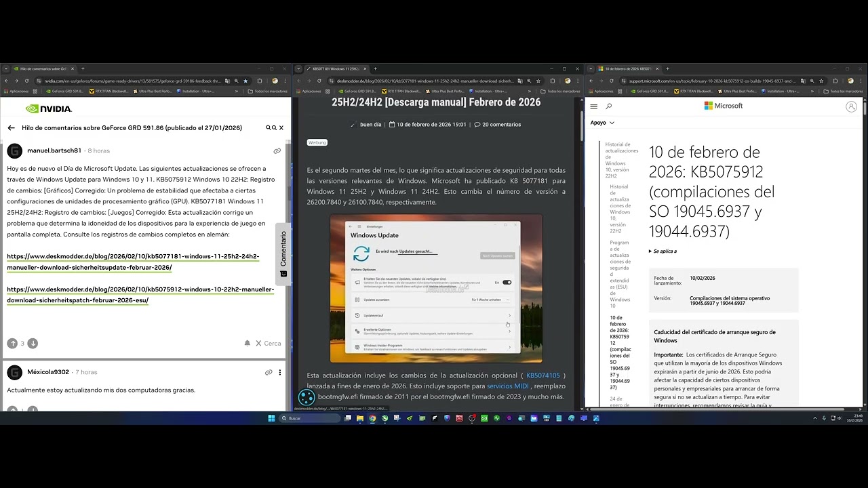The image size is (868, 488).
Task: Open the Microsoft hamburger menu
Action: click(594, 106)
